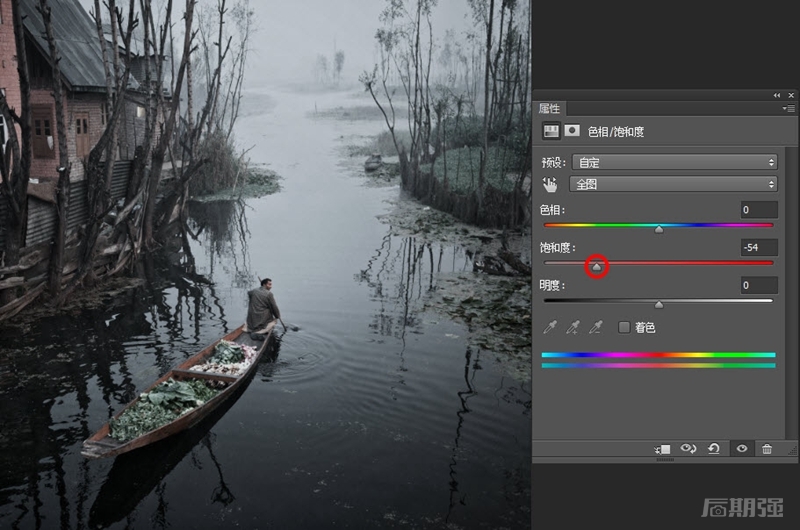
Task: Select the on-image targeted adjustment hand tool
Action: [x=550, y=185]
